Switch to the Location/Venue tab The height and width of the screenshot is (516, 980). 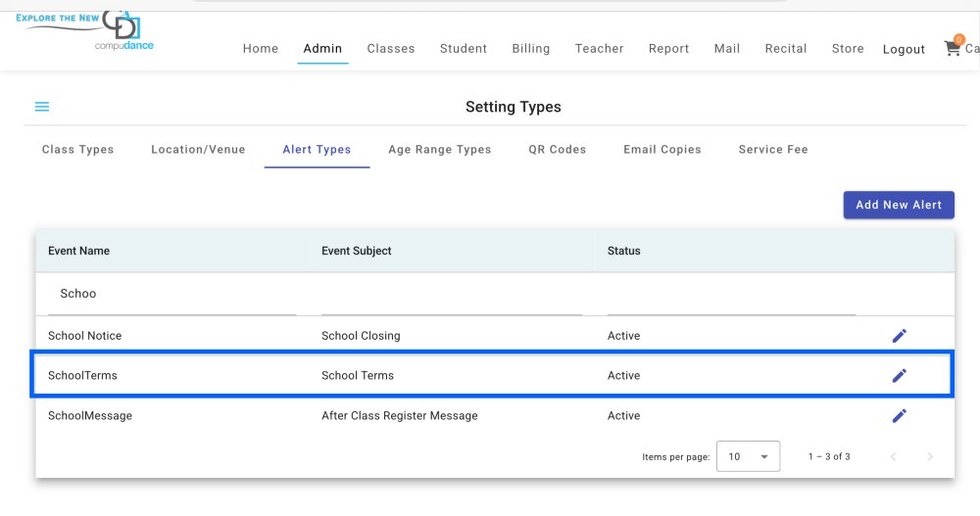pyautogui.click(x=198, y=149)
